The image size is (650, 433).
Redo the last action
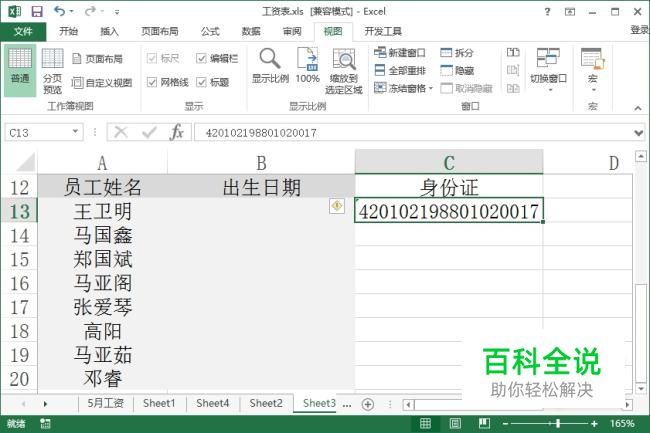tap(90, 12)
